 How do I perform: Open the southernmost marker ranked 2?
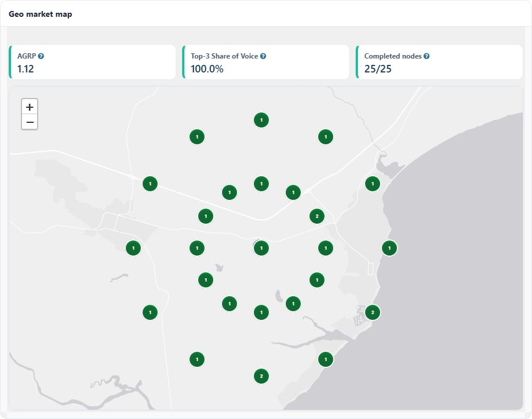pos(261,376)
